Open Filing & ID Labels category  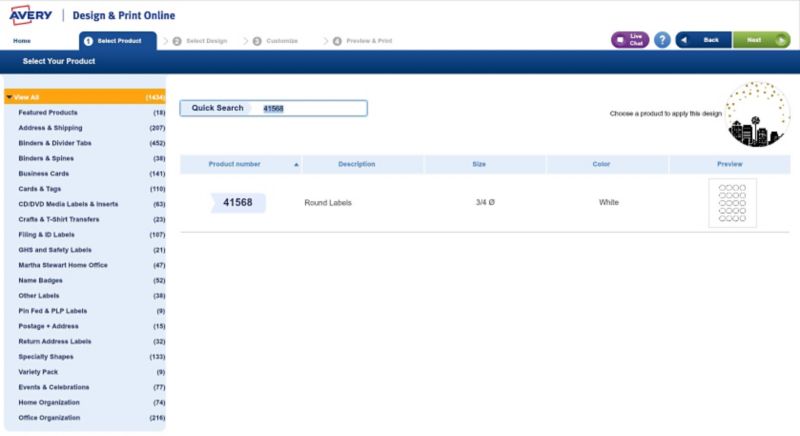(x=46, y=235)
